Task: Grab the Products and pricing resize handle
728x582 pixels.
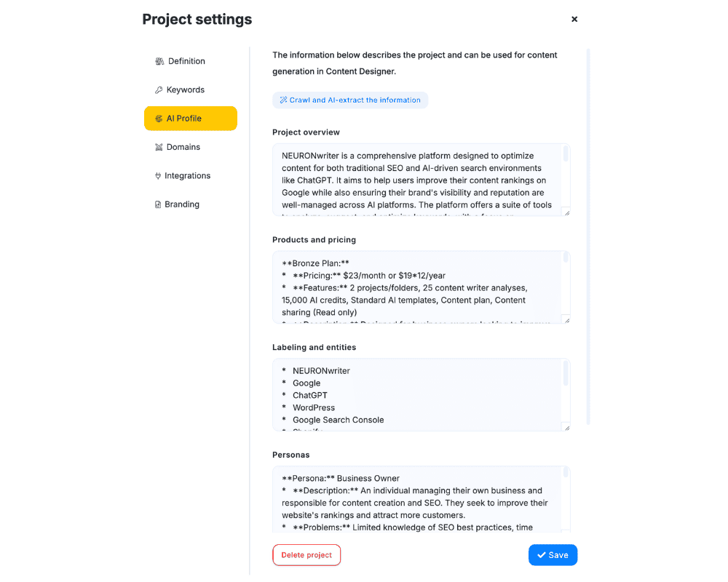Action: (566, 320)
